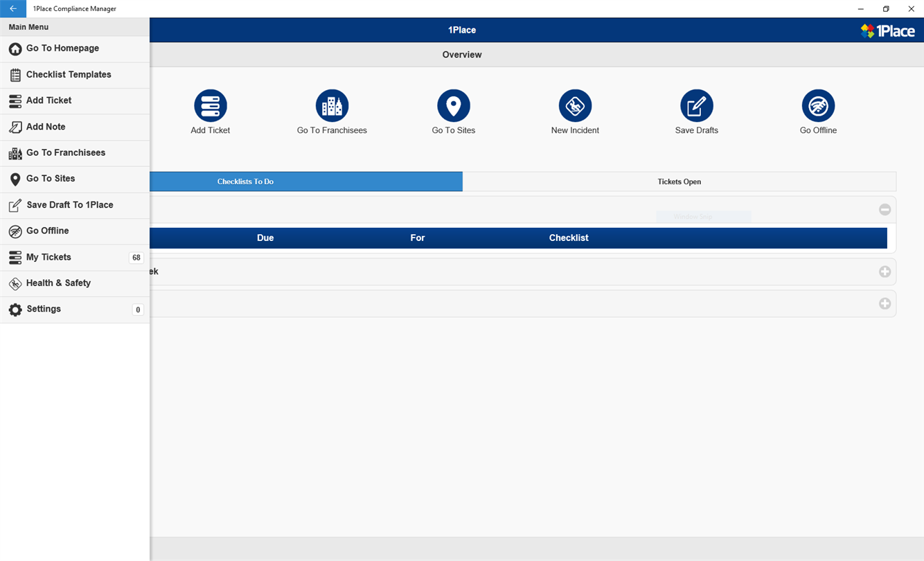This screenshot has width=924, height=561.
Task: Open Checklist Templates menu item
Action: pyautogui.click(x=75, y=75)
